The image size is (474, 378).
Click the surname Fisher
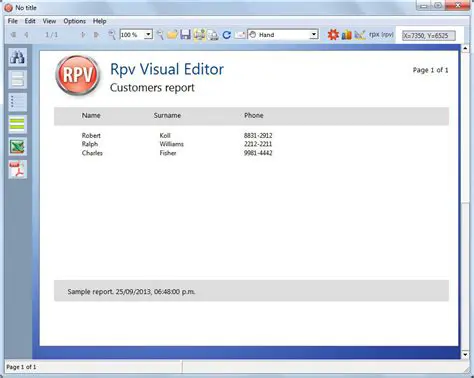[x=168, y=153]
